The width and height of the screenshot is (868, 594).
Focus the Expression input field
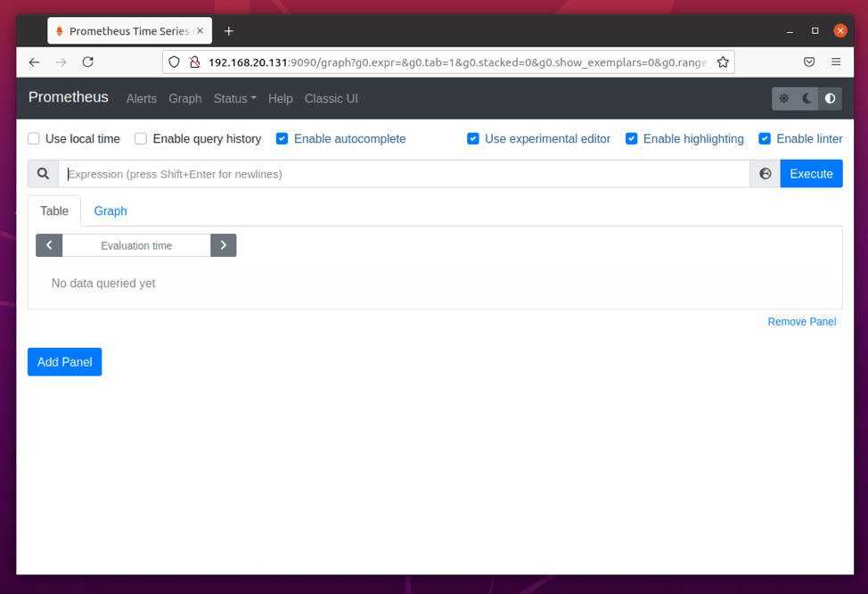(404, 174)
